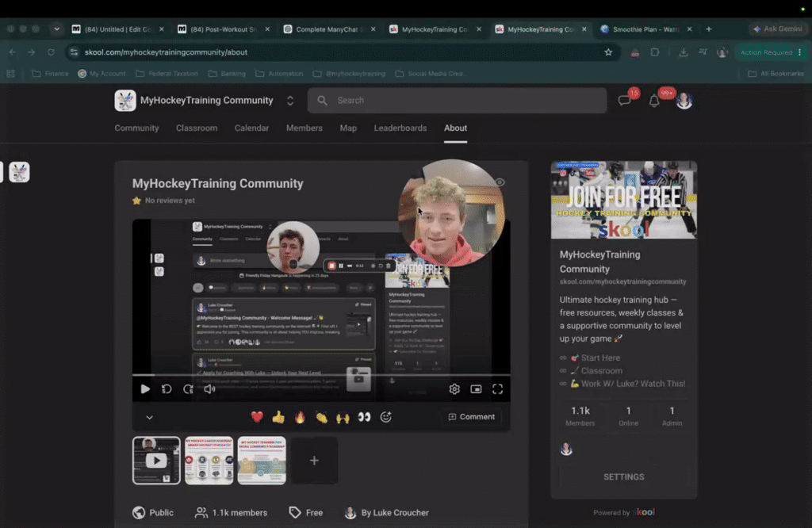The image size is (812, 528).
Task: Open video settings gear
Action: point(454,388)
